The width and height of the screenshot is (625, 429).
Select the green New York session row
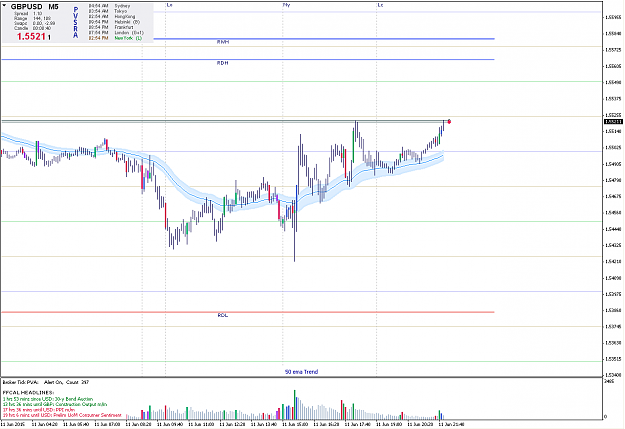(x=115, y=38)
